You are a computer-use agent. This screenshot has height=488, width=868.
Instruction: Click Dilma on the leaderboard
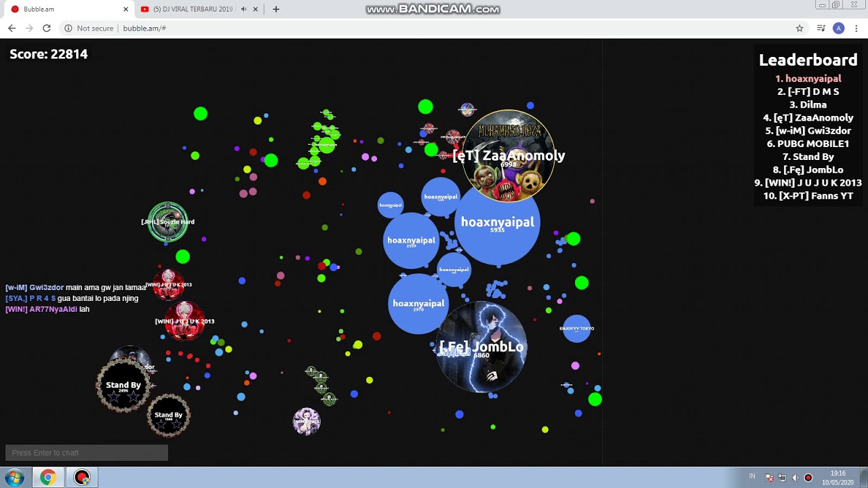(x=808, y=104)
